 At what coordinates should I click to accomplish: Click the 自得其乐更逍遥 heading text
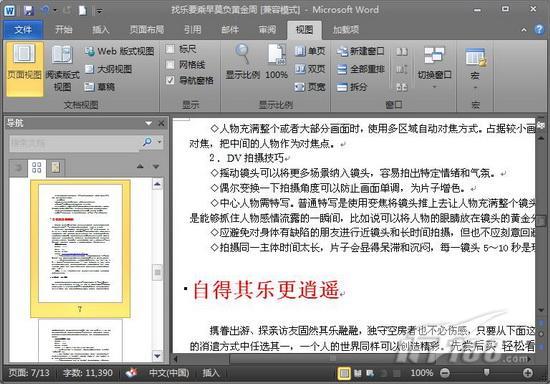(266, 290)
